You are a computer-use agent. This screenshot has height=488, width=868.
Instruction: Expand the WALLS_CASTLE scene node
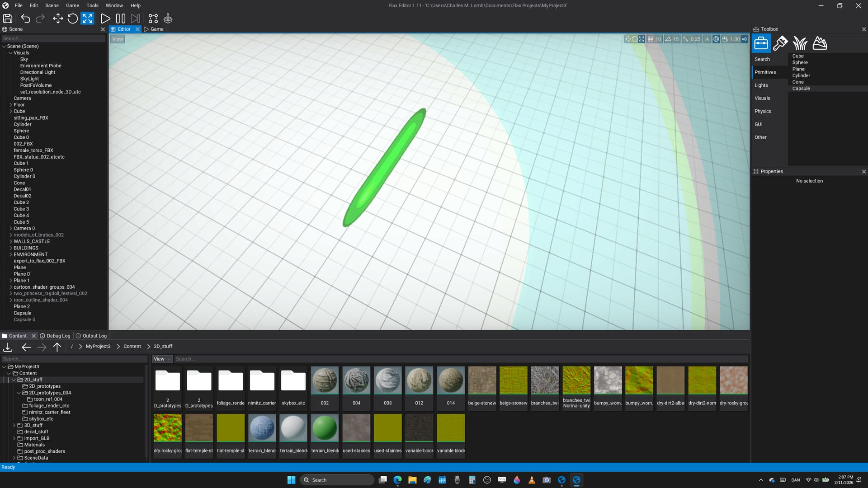[x=11, y=241]
